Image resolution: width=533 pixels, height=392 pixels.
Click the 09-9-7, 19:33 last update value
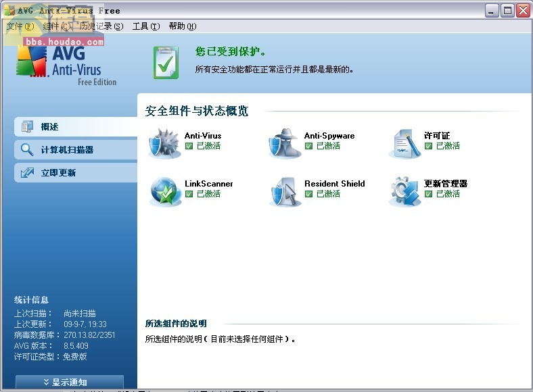[x=85, y=324]
